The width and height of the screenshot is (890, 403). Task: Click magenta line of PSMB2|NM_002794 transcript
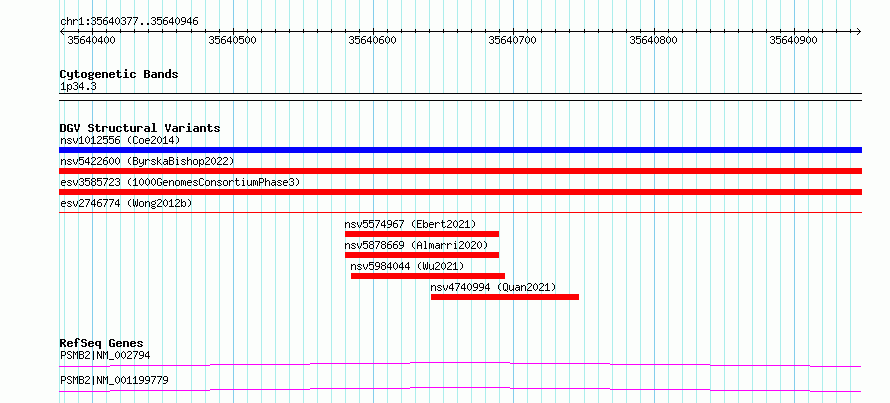click(x=460, y=364)
